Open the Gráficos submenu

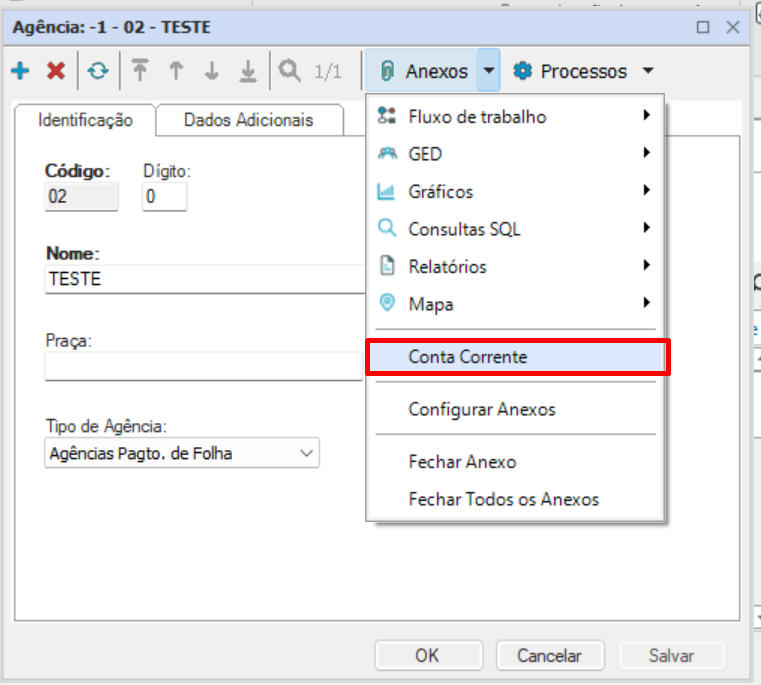[x=515, y=191]
